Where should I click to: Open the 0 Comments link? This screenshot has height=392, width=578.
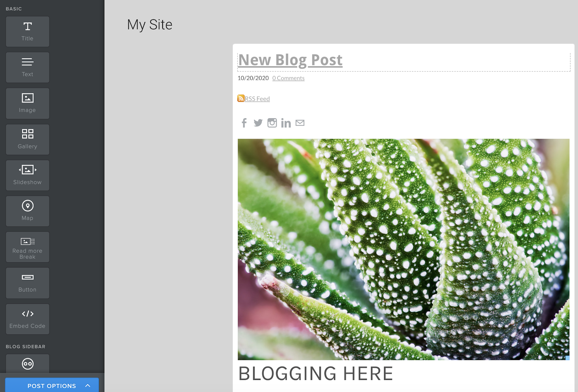click(288, 78)
